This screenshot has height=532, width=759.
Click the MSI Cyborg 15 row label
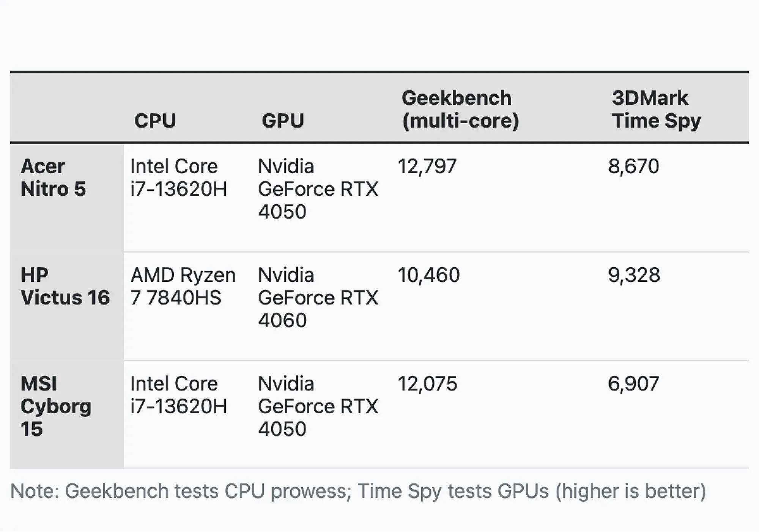[x=56, y=406]
